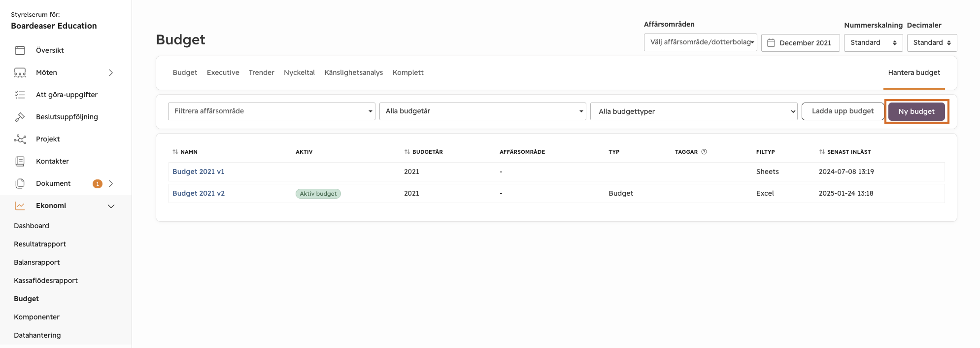Open the Alla budgetår dropdown

[x=482, y=111]
